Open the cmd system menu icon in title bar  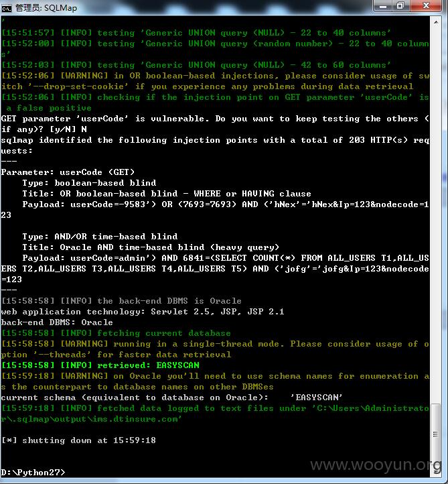coord(6,7)
